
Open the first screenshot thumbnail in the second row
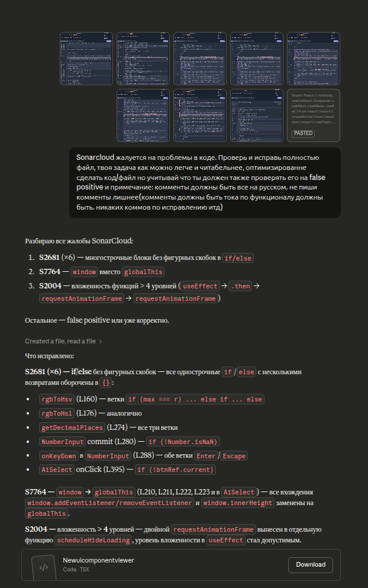point(143,115)
